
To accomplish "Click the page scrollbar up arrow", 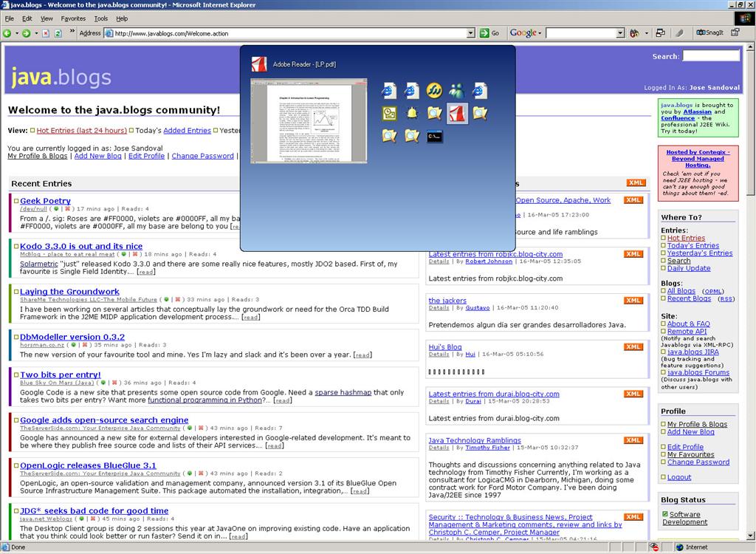I will (x=750, y=47).
